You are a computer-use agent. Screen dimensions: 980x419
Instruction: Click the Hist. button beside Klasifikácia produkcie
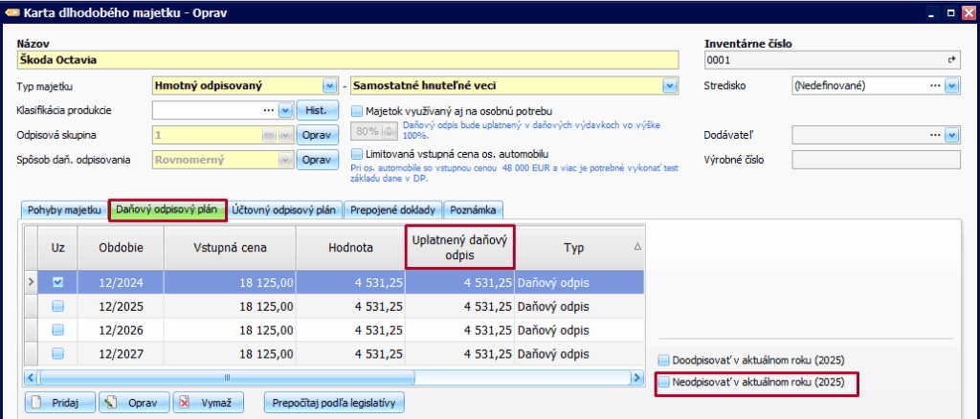point(312,110)
